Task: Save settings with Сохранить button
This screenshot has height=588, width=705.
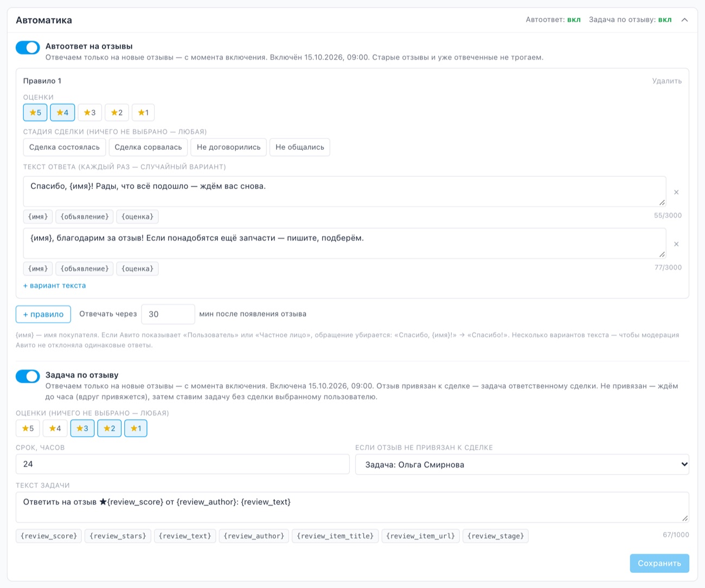Action: tap(659, 563)
